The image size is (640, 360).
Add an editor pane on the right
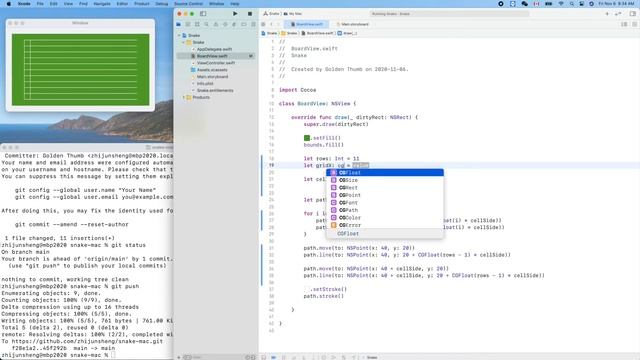(634, 24)
